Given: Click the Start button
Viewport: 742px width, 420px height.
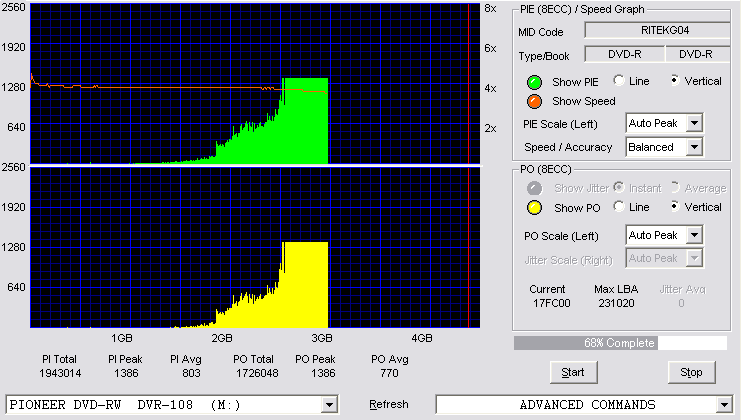Looking at the screenshot, I should [x=574, y=373].
